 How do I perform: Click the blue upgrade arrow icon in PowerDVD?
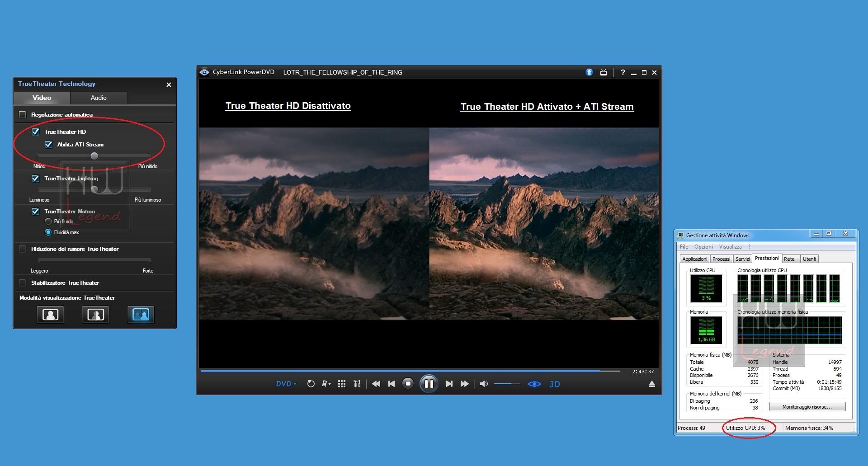pyautogui.click(x=589, y=72)
